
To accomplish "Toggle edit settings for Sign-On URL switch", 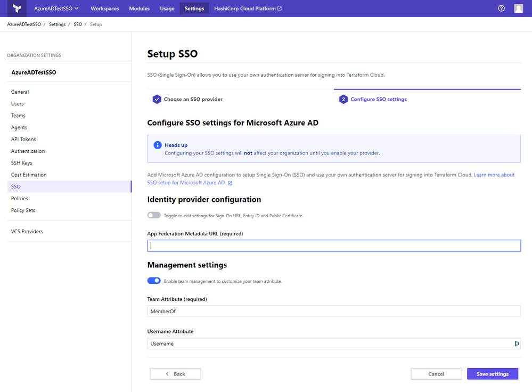I will click(x=154, y=215).
